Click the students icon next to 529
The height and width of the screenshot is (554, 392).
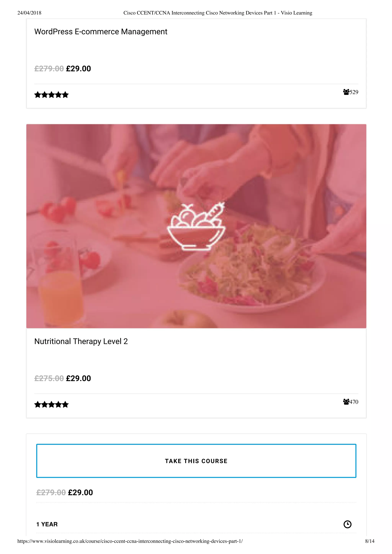click(x=346, y=92)
